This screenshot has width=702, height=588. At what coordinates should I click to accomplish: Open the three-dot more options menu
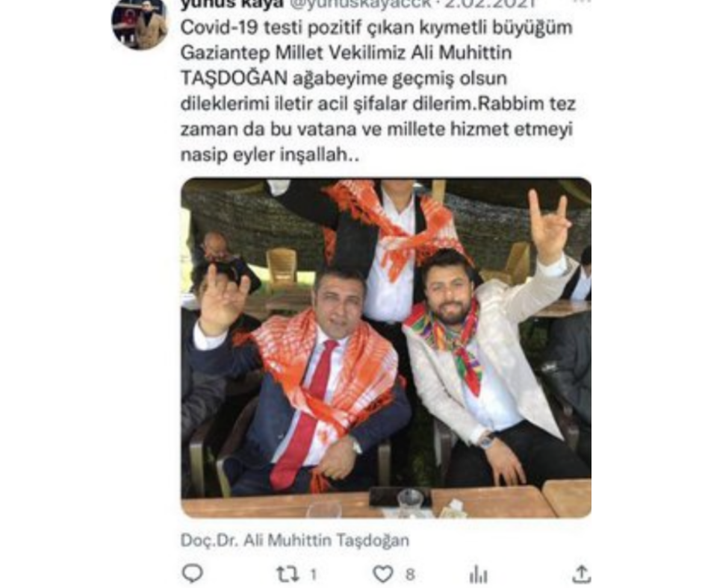point(582,1)
